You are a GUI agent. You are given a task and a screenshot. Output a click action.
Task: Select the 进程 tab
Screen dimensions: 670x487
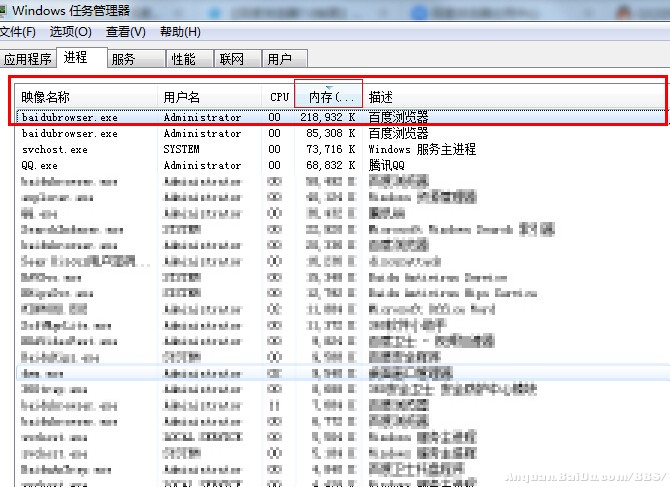tap(82, 57)
